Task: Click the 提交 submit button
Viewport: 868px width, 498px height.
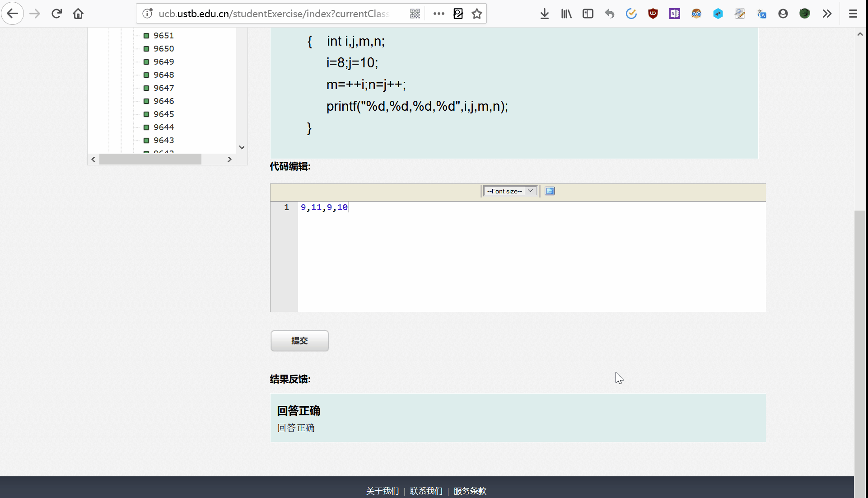Action: (x=299, y=341)
